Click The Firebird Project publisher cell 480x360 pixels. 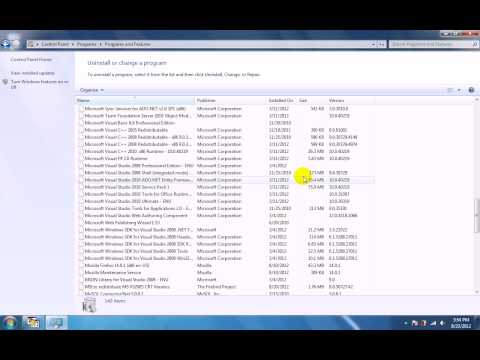pos(217,287)
